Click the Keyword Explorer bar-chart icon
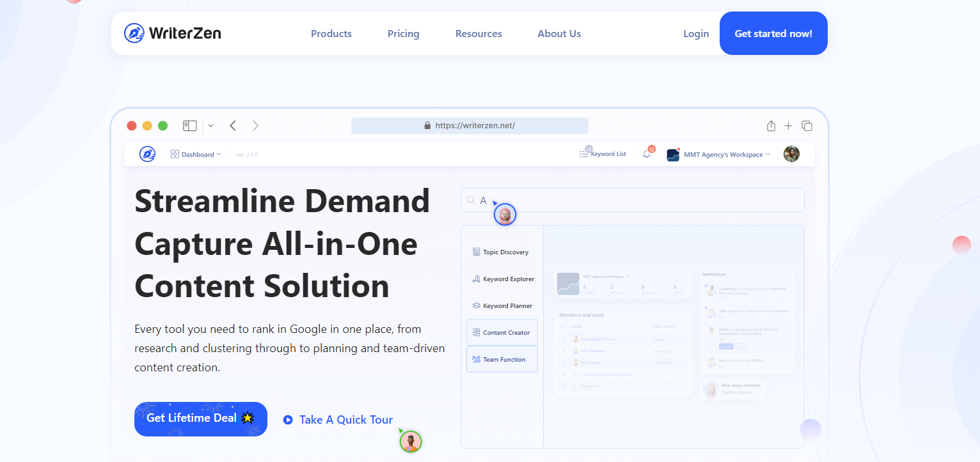The image size is (980, 462). coord(477,279)
